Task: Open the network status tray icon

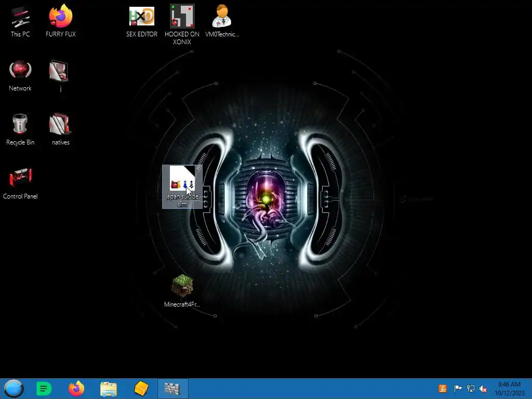Action: click(471, 389)
